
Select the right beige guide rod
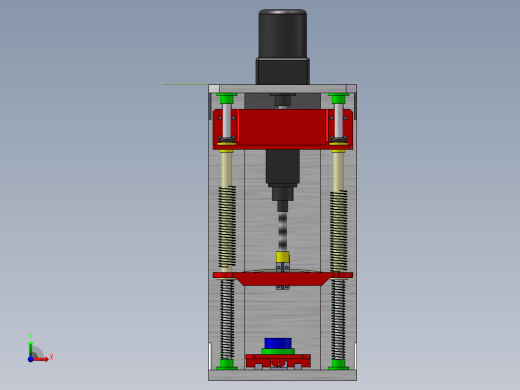click(x=338, y=171)
